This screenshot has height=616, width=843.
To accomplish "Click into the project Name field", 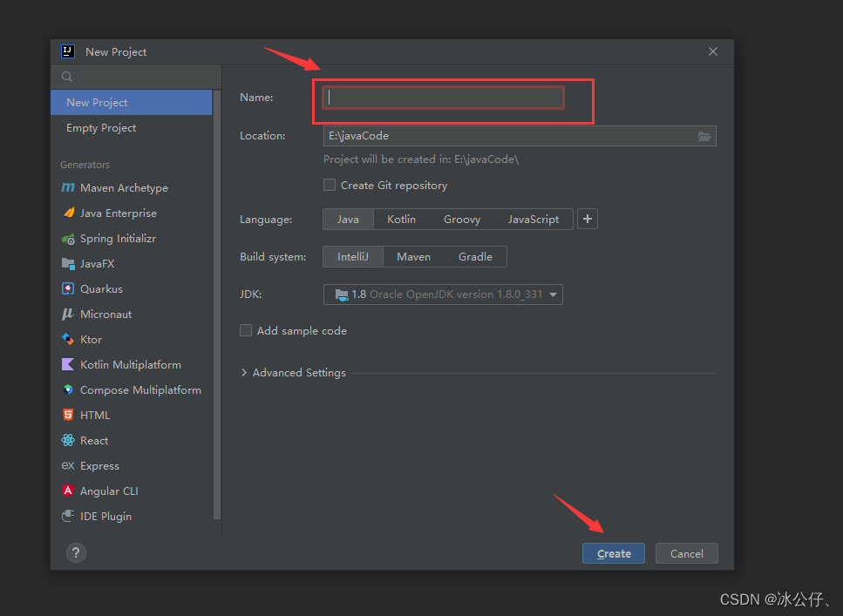I will [444, 98].
